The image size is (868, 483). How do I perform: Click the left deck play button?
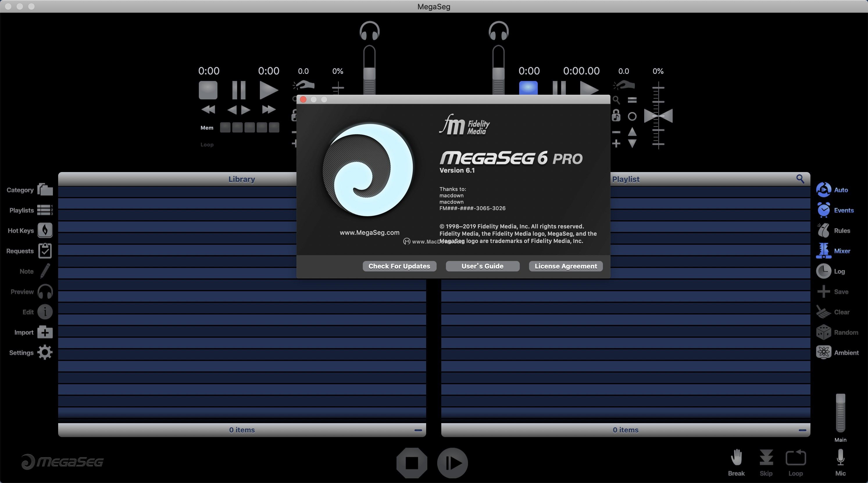[269, 90]
